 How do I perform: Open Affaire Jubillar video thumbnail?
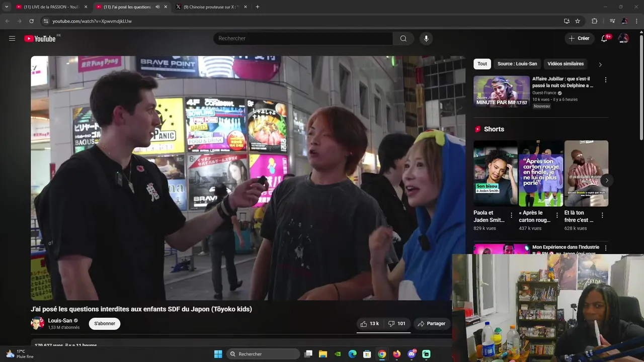502,92
